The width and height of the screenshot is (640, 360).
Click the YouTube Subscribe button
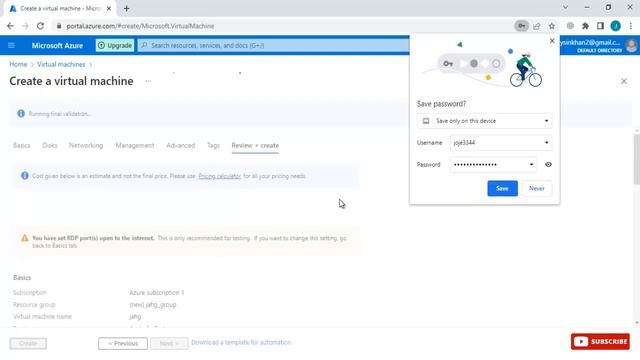pyautogui.click(x=600, y=342)
